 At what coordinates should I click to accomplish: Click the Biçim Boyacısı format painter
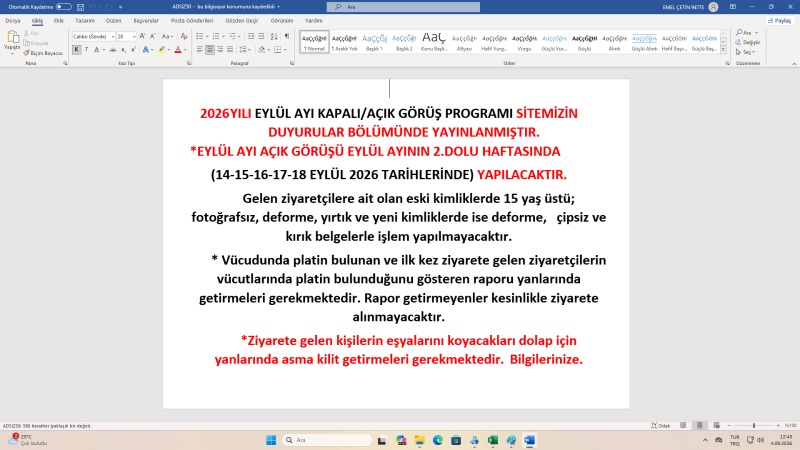43,53
